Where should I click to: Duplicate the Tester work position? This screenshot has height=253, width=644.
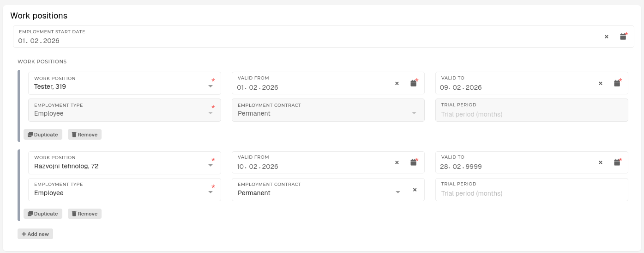pyautogui.click(x=43, y=135)
